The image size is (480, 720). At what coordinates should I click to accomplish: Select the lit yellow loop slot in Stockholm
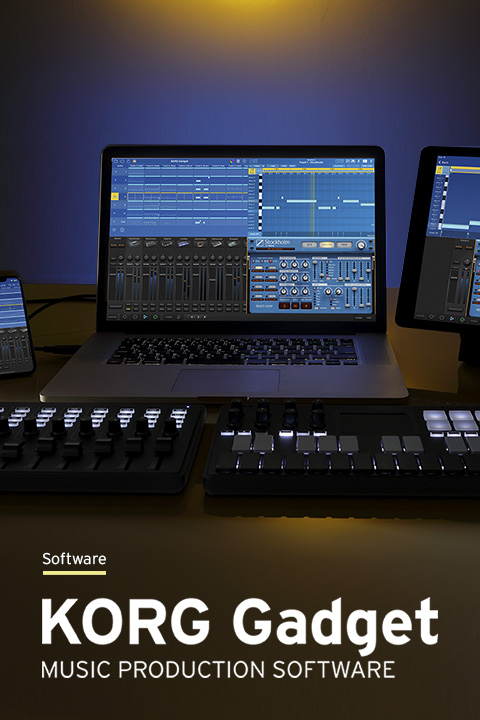(259, 268)
